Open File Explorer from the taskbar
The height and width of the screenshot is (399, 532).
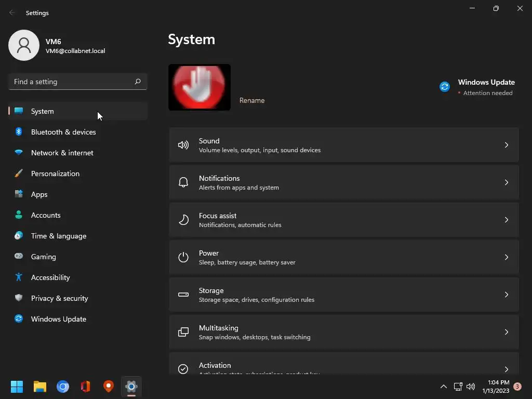coord(39,387)
